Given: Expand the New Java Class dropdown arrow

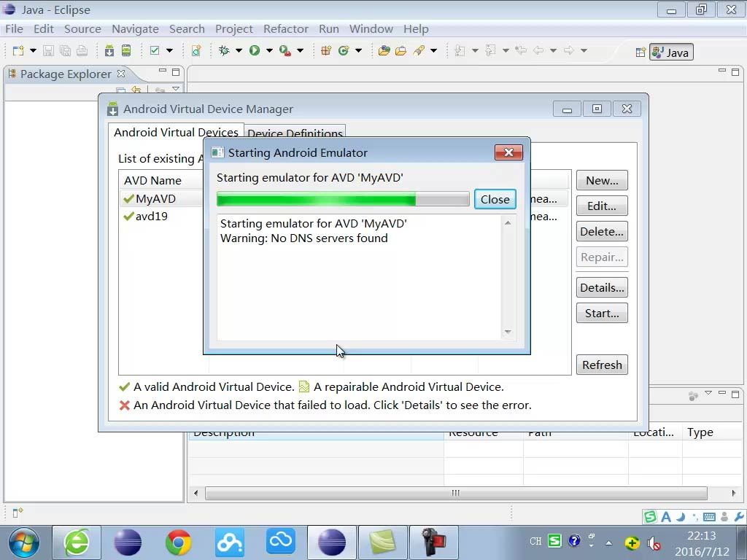Looking at the screenshot, I should click(x=358, y=50).
